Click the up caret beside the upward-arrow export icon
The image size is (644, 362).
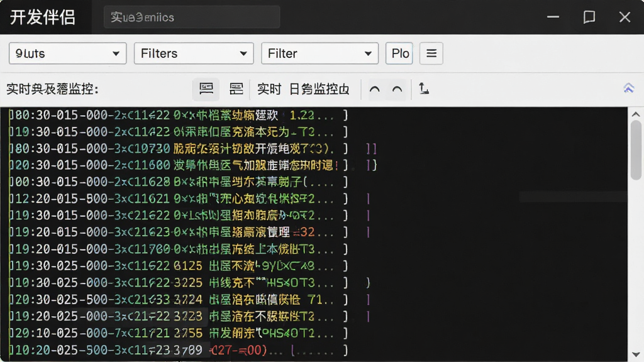point(397,89)
